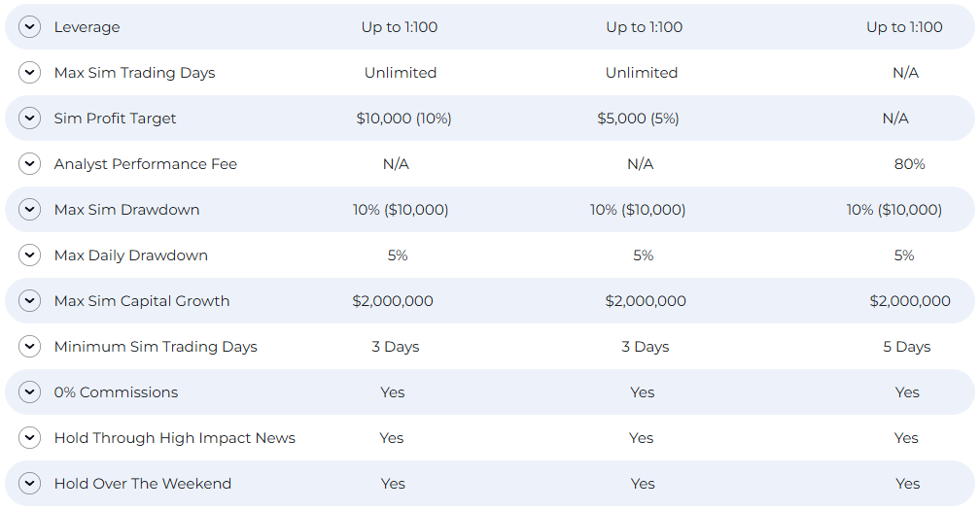Click the Analyst Performance Fee chevron icon

[29, 163]
